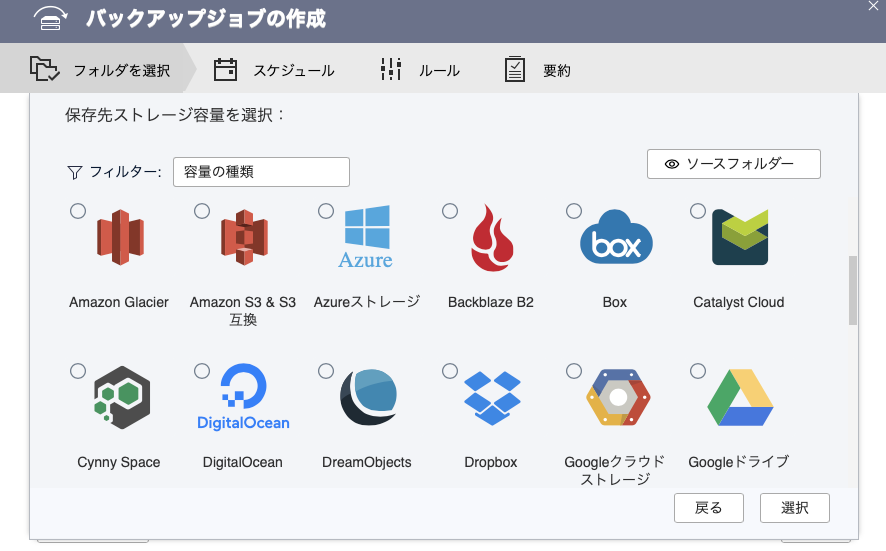Click the DreamObjects label
Viewport: 886px width, 551px height.
pyautogui.click(x=367, y=462)
